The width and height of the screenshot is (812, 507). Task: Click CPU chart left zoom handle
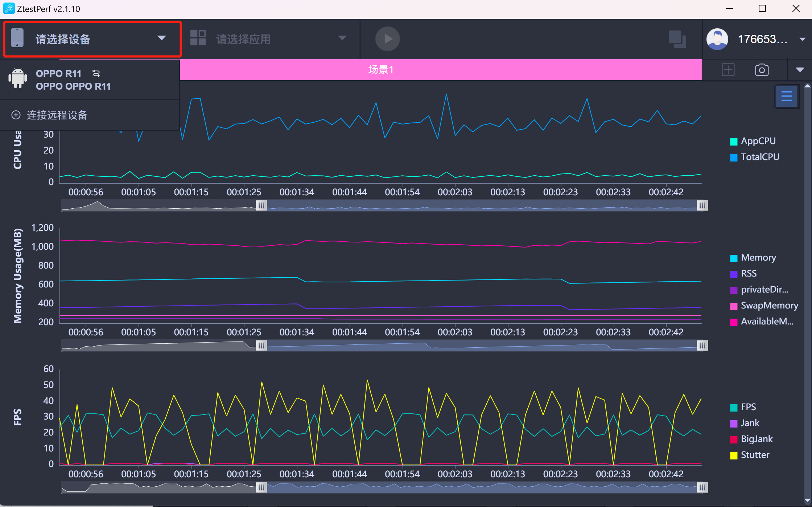[x=261, y=205]
